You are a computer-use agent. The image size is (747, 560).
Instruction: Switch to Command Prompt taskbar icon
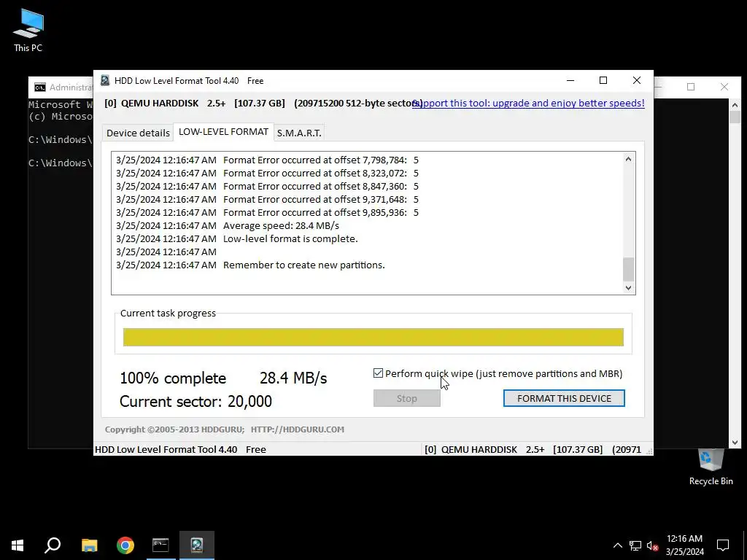pos(160,545)
